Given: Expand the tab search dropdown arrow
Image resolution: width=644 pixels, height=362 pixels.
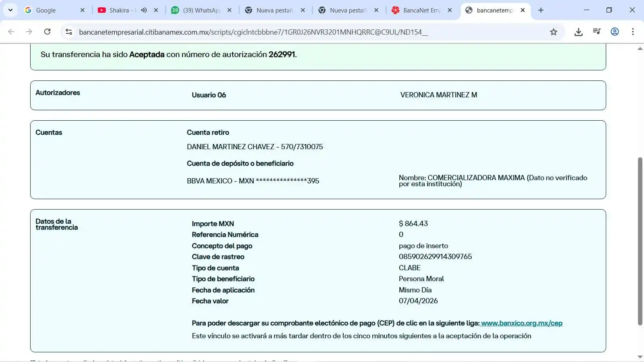Looking at the screenshot, I should click(x=10, y=10).
